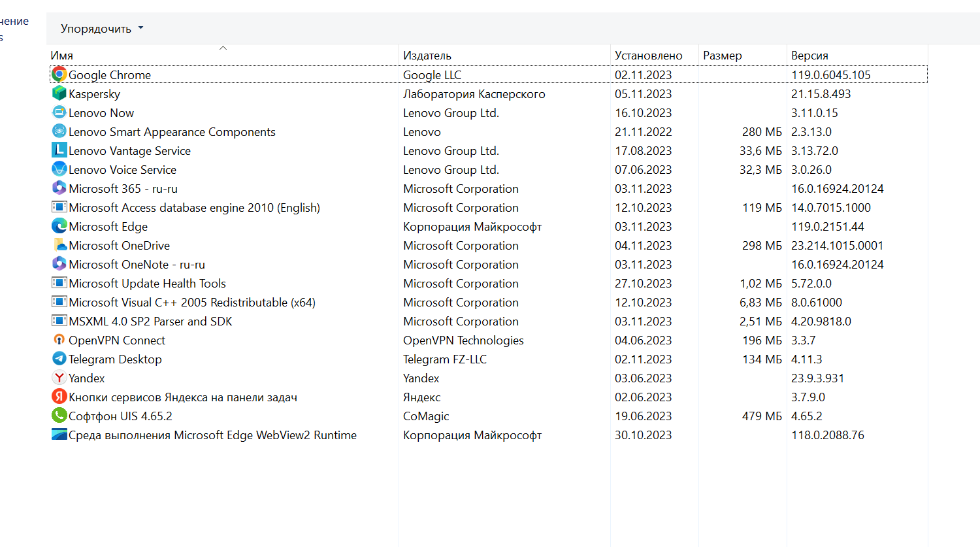The width and height of the screenshot is (980, 547).
Task: Select Lenovo Now in the list
Action: (101, 113)
